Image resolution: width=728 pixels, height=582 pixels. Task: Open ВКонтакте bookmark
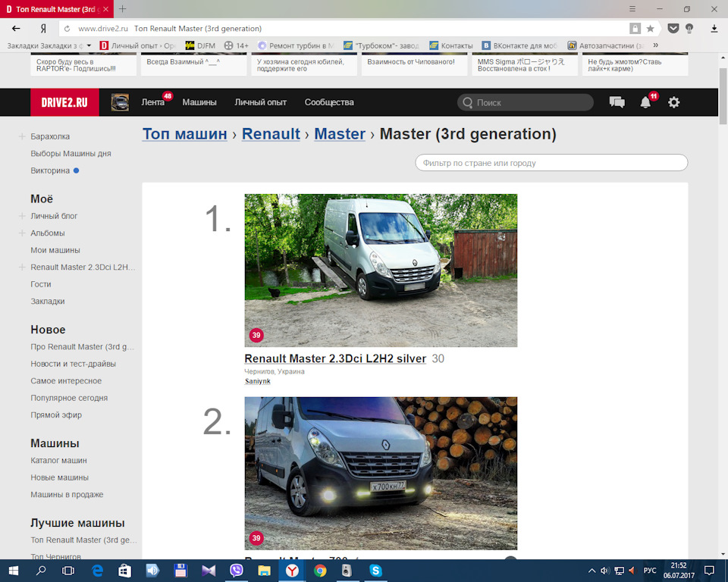(519, 45)
